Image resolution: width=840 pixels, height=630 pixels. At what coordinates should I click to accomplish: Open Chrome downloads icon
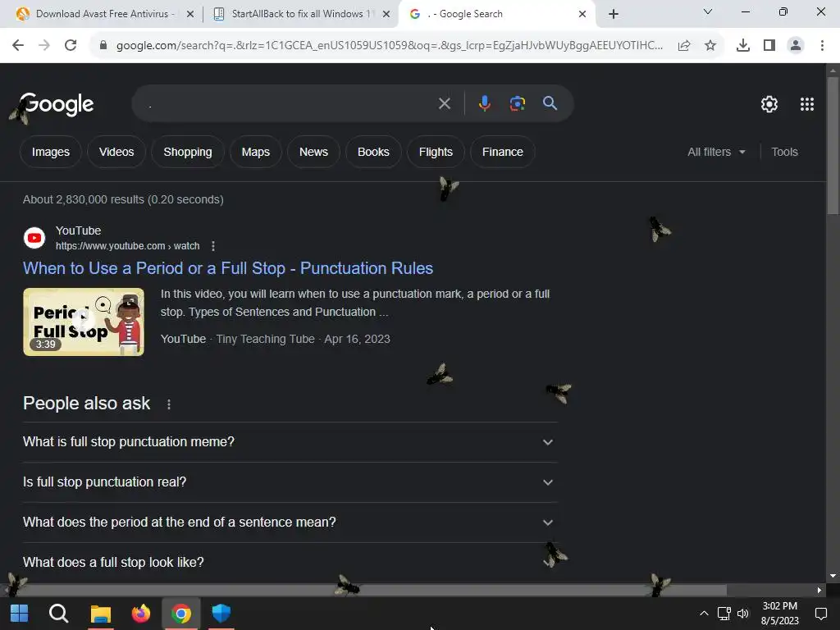pyautogui.click(x=743, y=46)
